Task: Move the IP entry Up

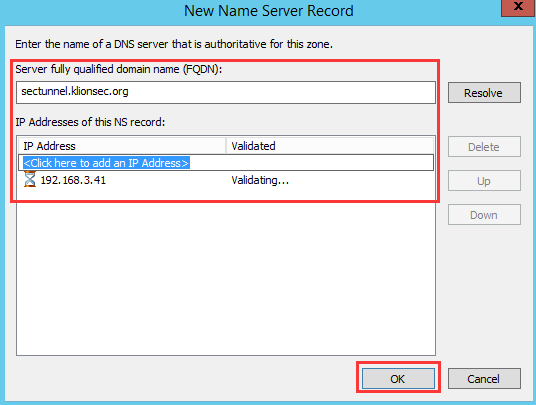Action: pos(484,180)
